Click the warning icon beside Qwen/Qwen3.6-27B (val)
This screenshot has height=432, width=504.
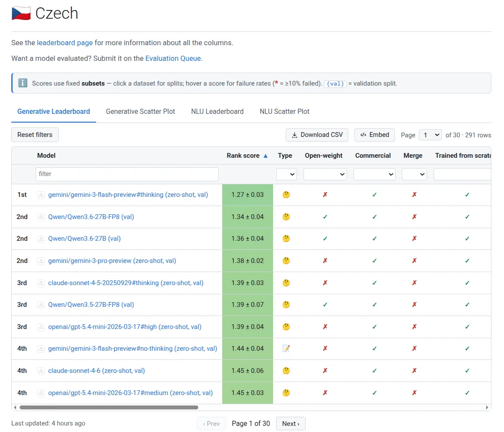pos(41,239)
